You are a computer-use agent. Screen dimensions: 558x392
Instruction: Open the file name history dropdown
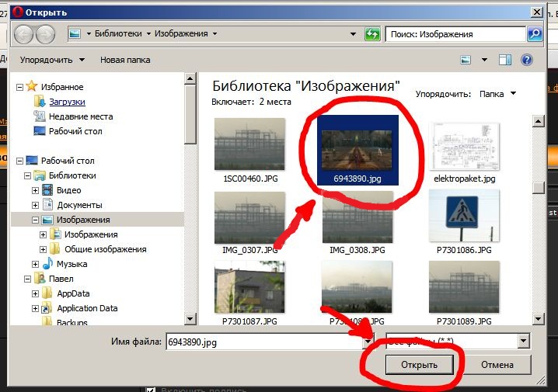point(368,342)
